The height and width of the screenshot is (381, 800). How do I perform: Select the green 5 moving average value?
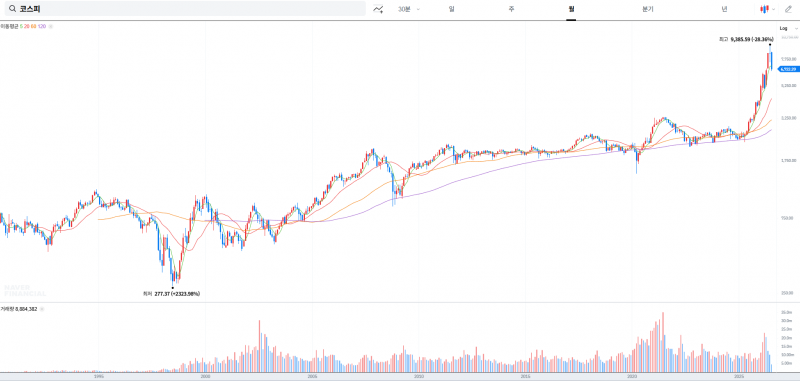point(21,26)
